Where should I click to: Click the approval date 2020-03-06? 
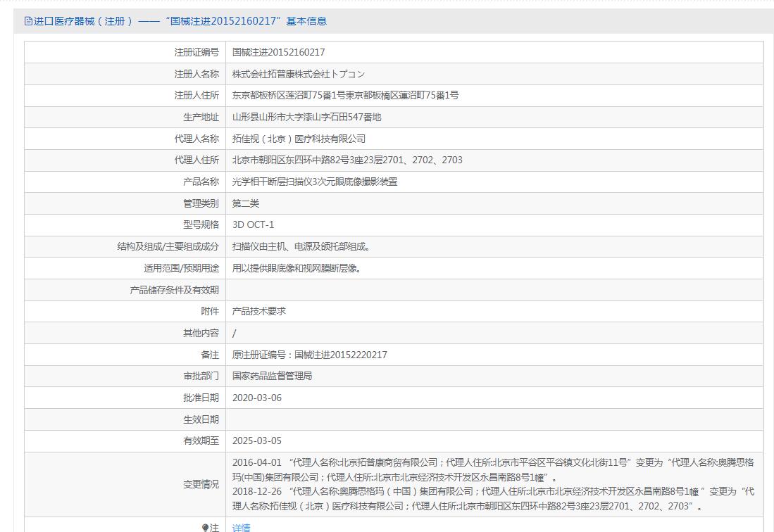pyautogui.click(x=256, y=398)
